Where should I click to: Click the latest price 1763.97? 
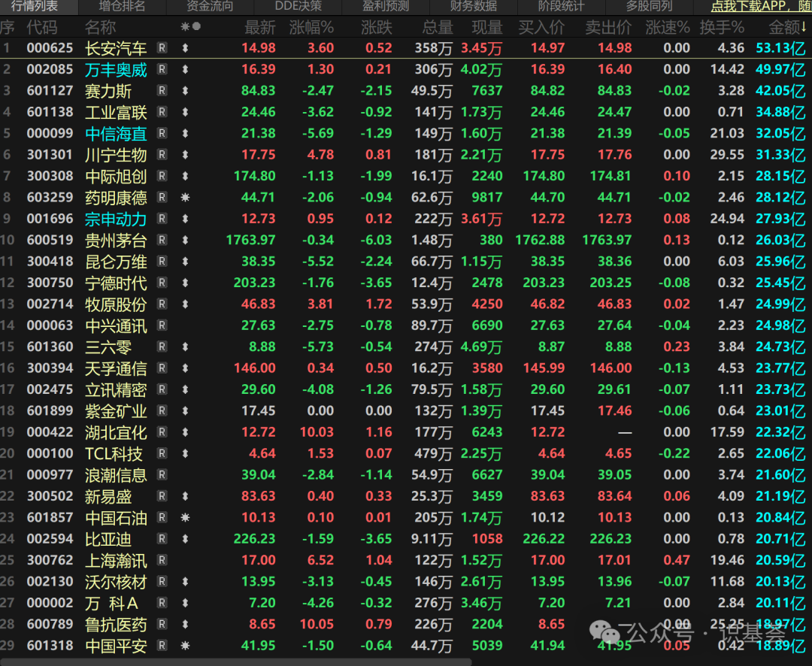tap(251, 240)
